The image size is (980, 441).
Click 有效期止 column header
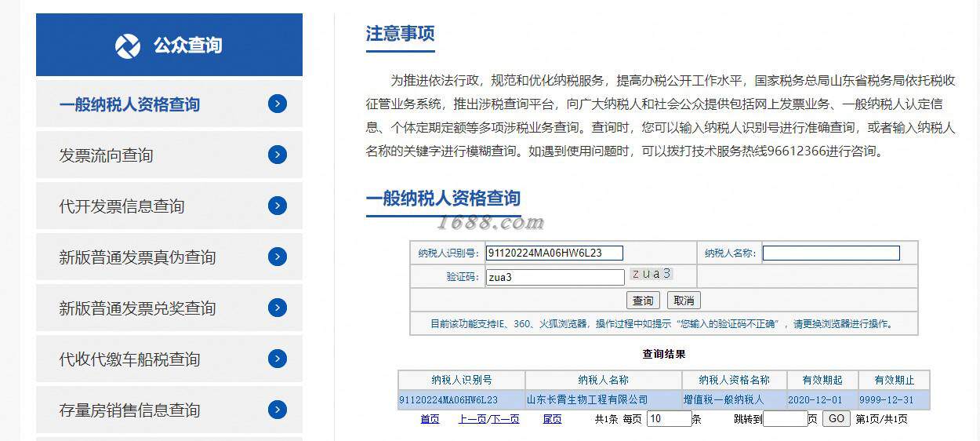click(x=894, y=380)
